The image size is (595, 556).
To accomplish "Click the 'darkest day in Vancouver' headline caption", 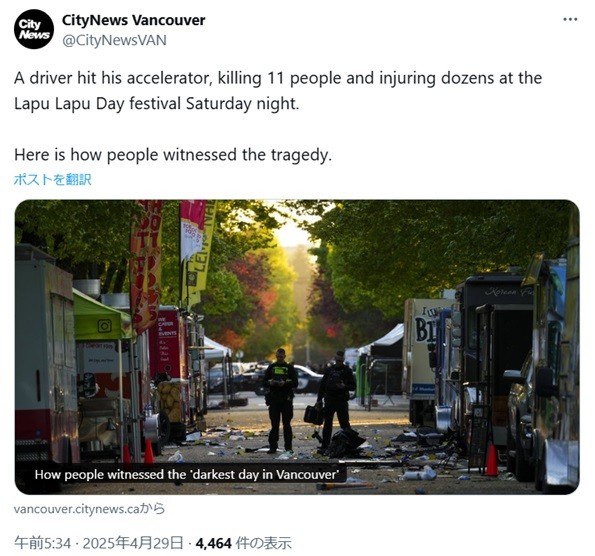I will [186, 474].
